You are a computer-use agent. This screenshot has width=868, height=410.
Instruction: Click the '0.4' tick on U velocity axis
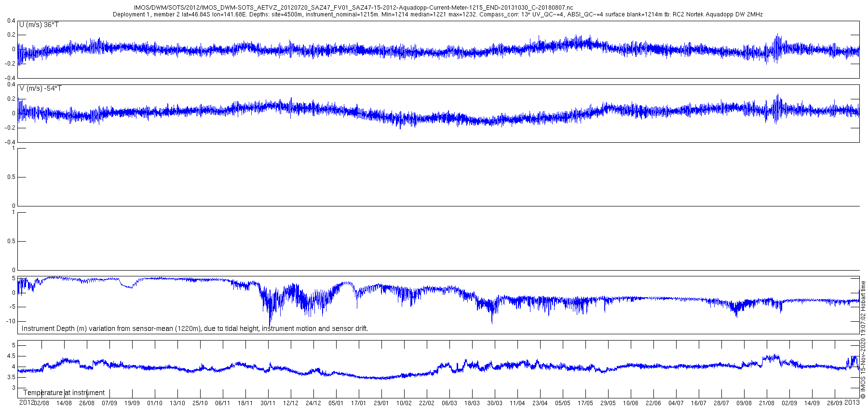[11, 21]
